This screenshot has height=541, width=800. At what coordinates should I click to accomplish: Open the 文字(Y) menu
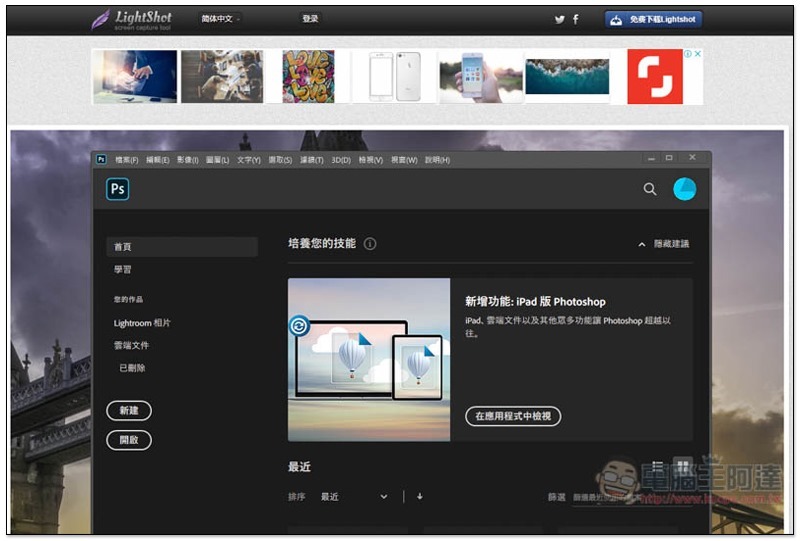tap(248, 160)
